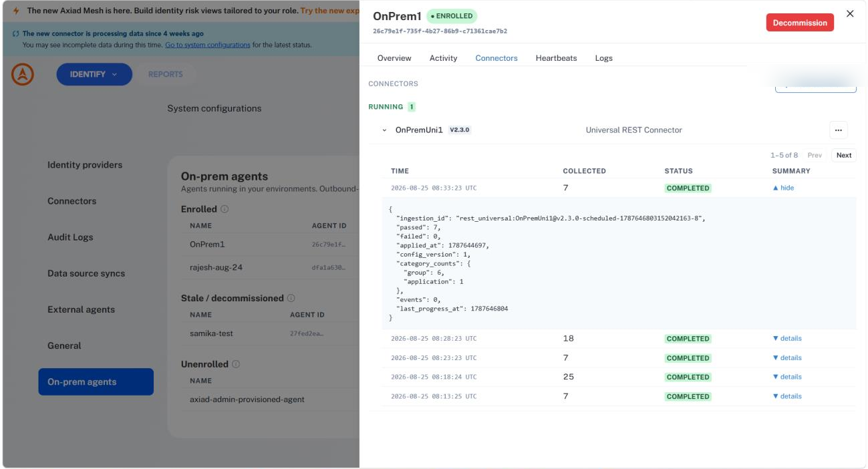Close the OnPrem1 detail panel
Image resolution: width=868 pixels, height=469 pixels.
pyautogui.click(x=850, y=13)
